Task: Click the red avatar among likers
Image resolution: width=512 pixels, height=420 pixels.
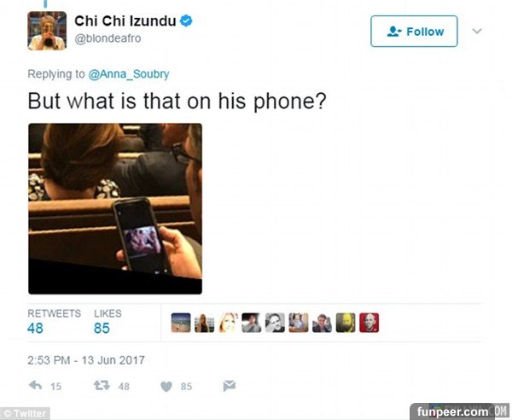Action: (x=369, y=323)
